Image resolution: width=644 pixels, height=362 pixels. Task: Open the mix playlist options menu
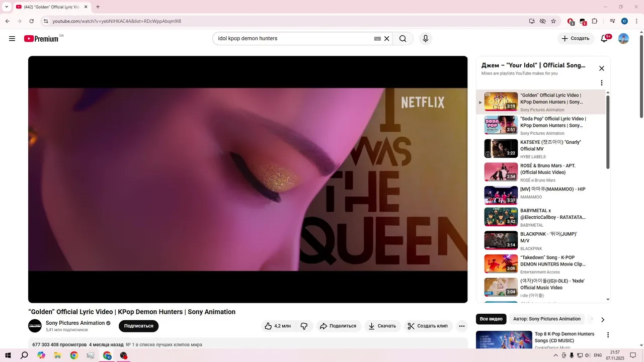tap(601, 83)
